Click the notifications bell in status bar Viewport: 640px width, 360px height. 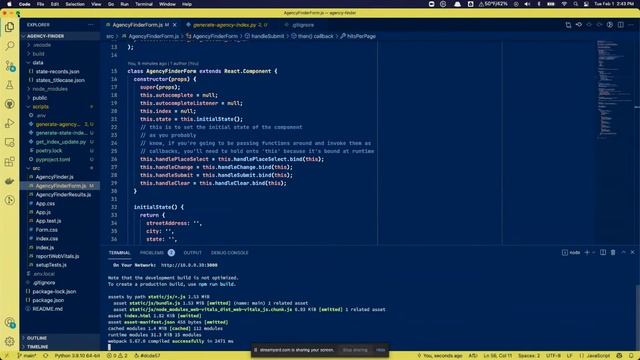(631, 356)
